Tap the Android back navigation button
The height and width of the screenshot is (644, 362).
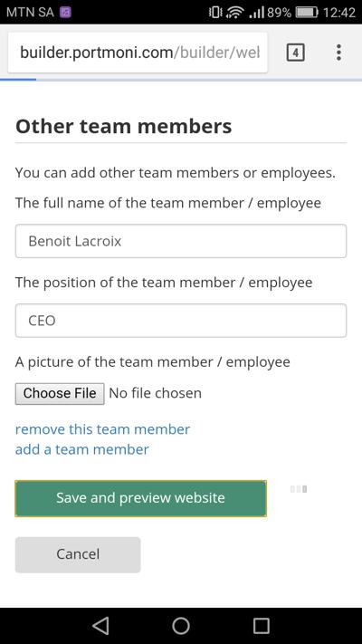[100, 626]
